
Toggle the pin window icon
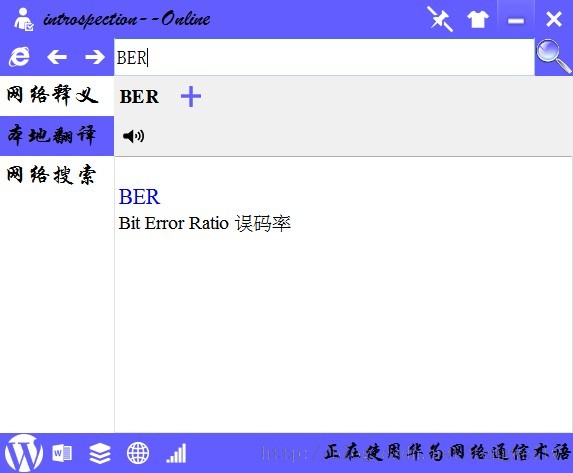pyautogui.click(x=440, y=19)
